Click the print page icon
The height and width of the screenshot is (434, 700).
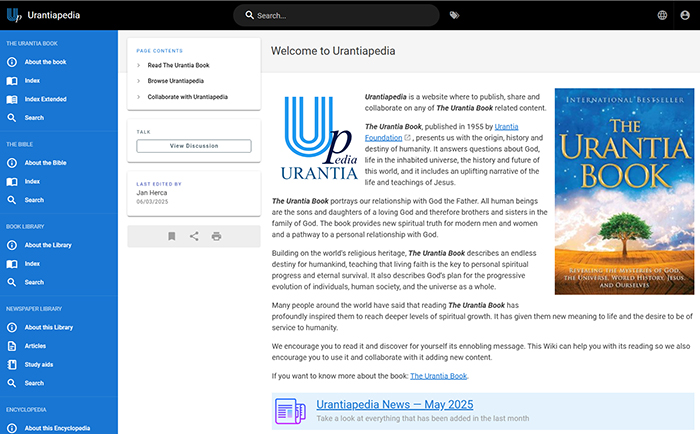click(x=216, y=236)
